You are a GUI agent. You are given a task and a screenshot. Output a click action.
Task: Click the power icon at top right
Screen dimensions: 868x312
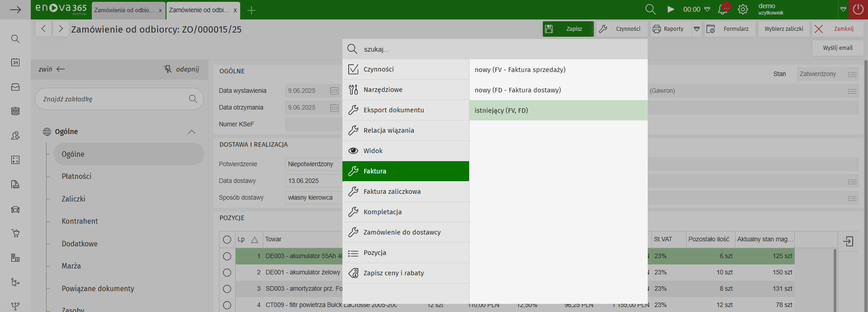tap(858, 10)
